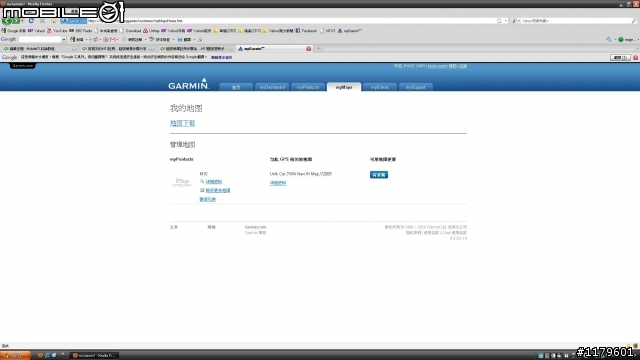Image resolution: width=640 pixels, height=360 pixels.
Task: Open the search engine selector dropdown
Action: coord(515,20)
